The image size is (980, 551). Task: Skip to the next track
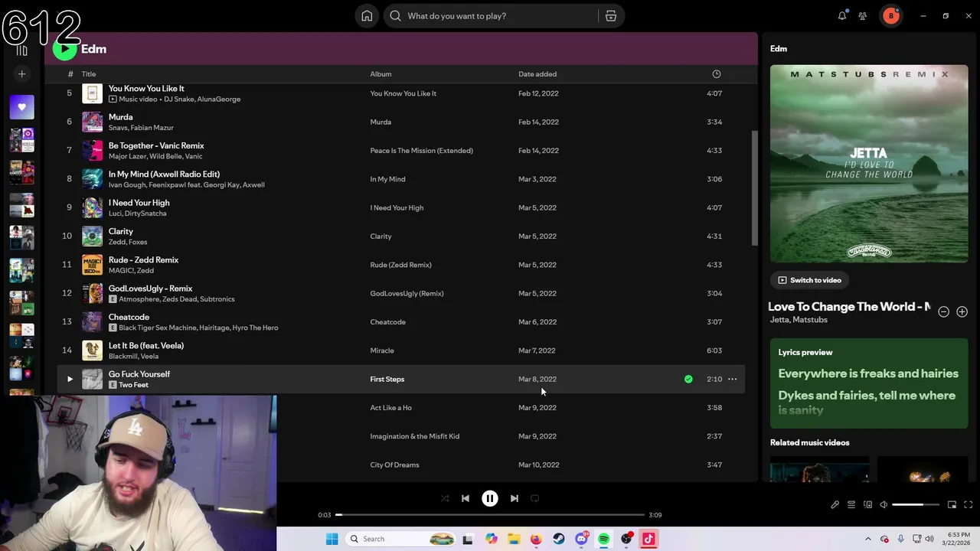[x=514, y=498]
